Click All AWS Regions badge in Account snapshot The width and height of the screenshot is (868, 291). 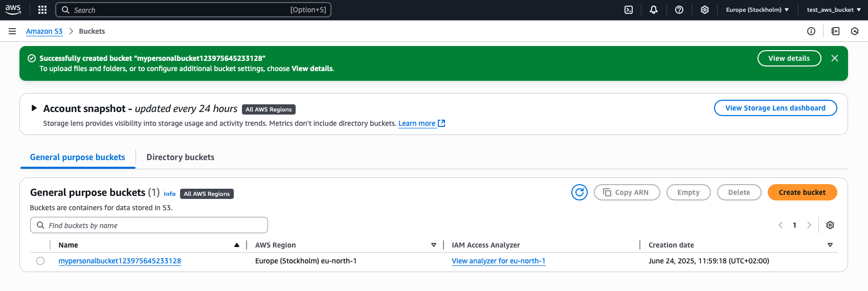click(x=269, y=109)
